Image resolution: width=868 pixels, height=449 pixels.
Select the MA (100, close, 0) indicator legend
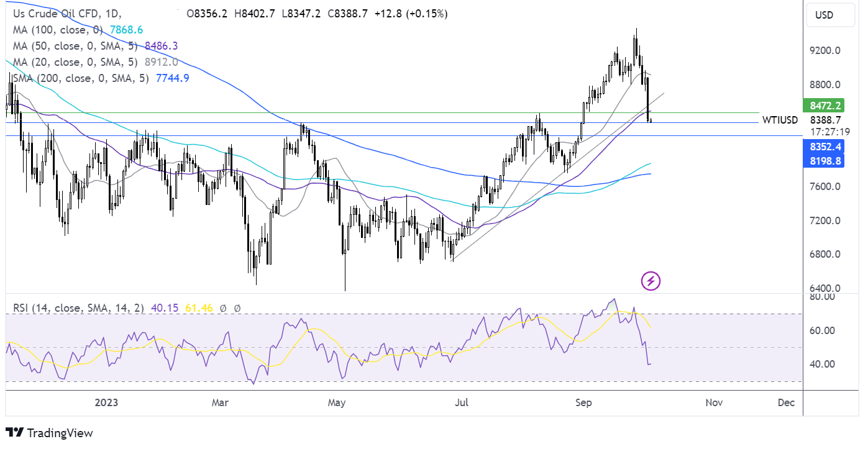pyautogui.click(x=57, y=30)
